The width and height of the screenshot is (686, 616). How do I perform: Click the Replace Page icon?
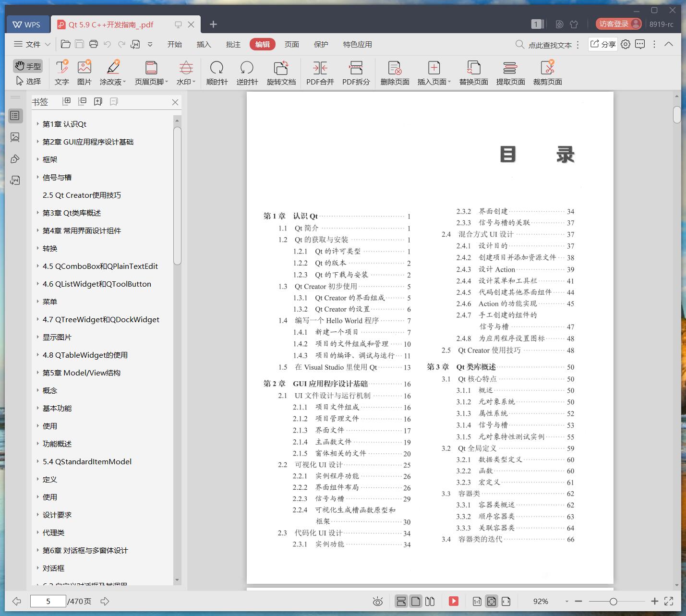coord(474,68)
